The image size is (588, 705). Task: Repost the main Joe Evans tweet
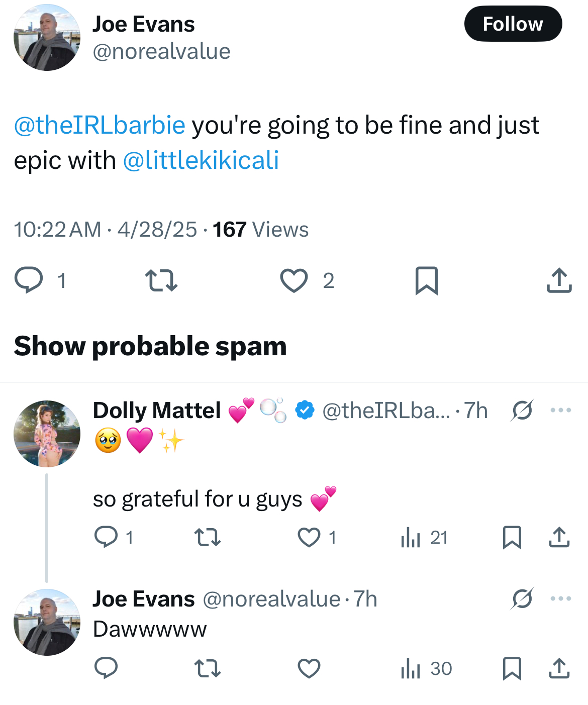161,280
